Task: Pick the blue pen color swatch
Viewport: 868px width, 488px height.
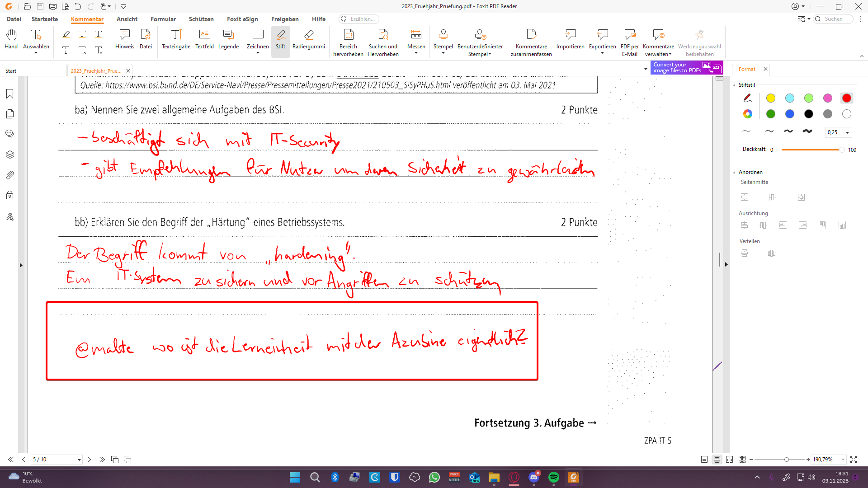Action: 790,114
